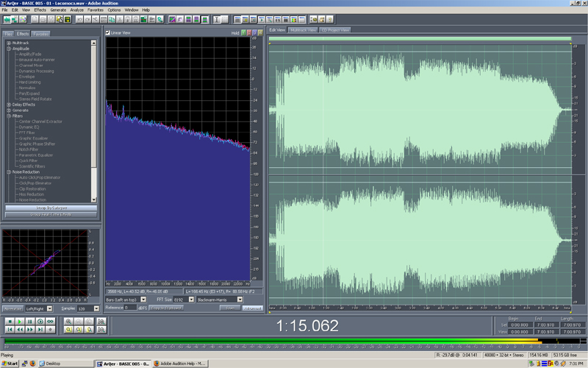Uncheck the Linear View checkbox

108,32
